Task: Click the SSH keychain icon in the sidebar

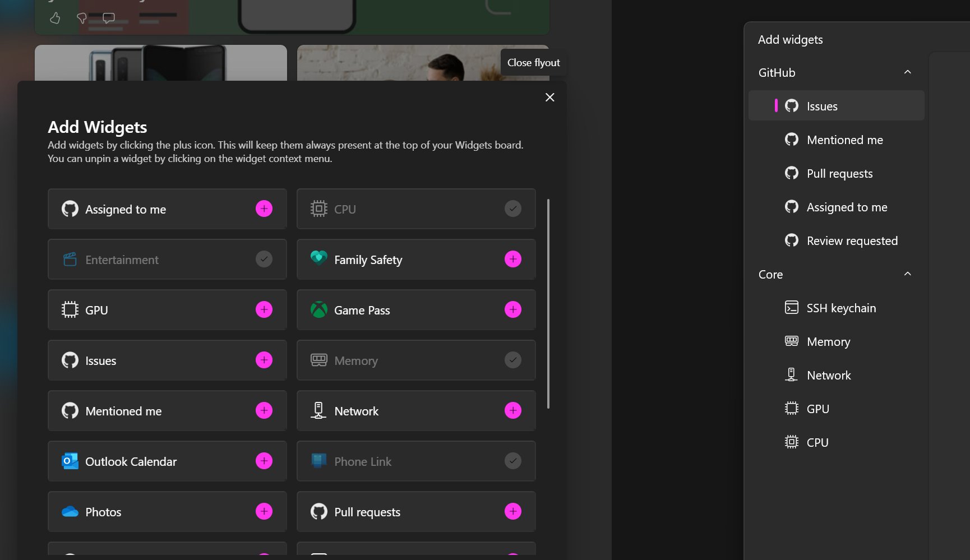Action: pos(792,307)
